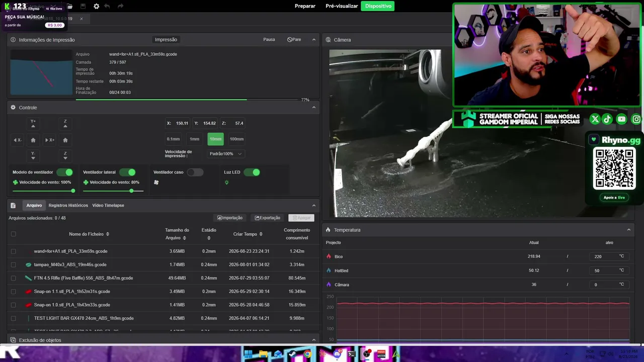Expand the Exclusão de objetos panel
Screen dimensions: 644x362
[314, 340]
